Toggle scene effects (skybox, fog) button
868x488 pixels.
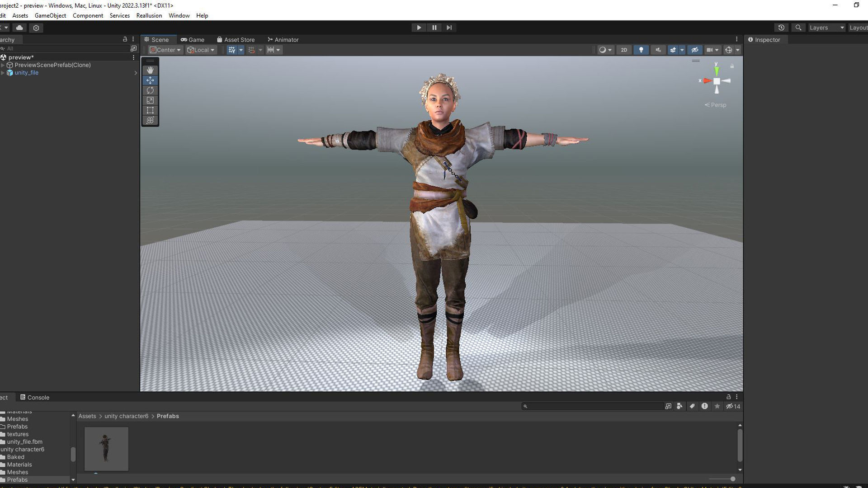[673, 50]
